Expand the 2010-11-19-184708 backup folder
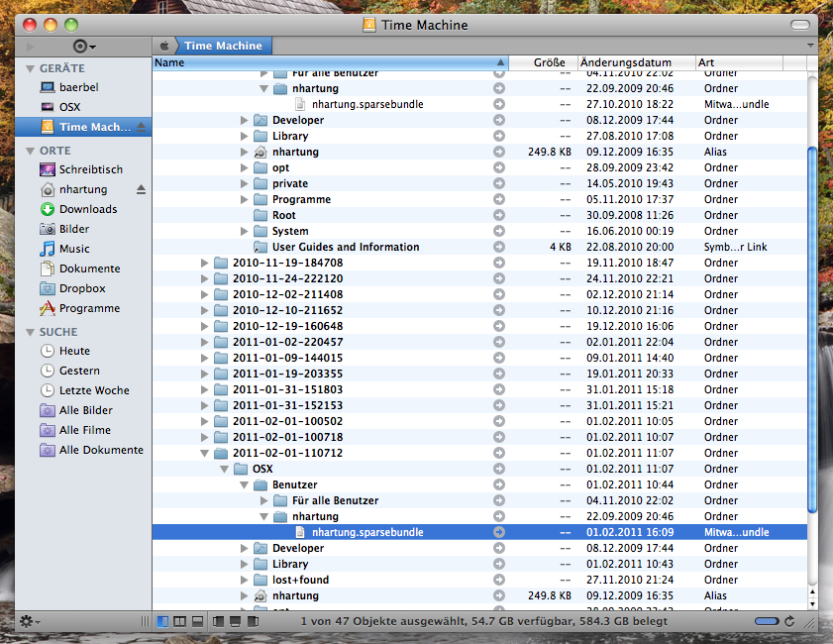The height and width of the screenshot is (644, 833). [204, 263]
